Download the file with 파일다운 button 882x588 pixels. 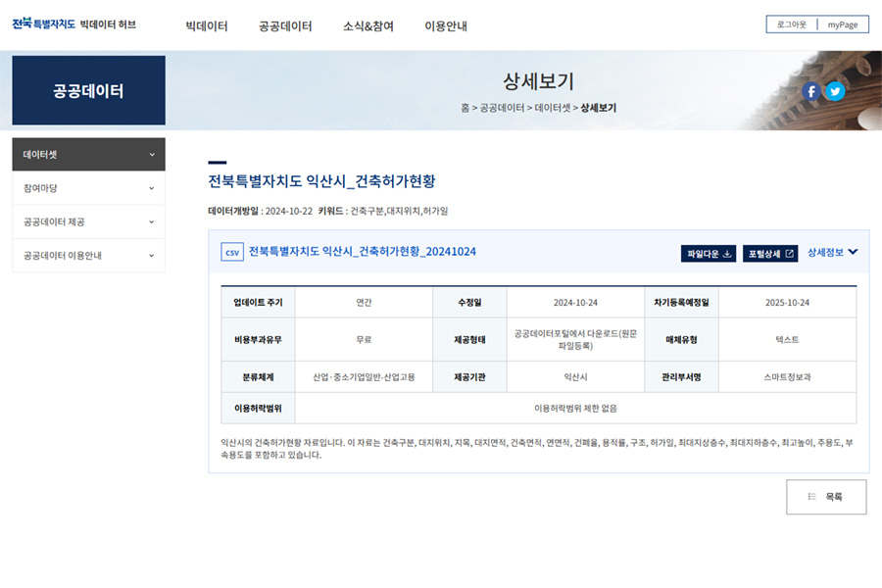(709, 254)
